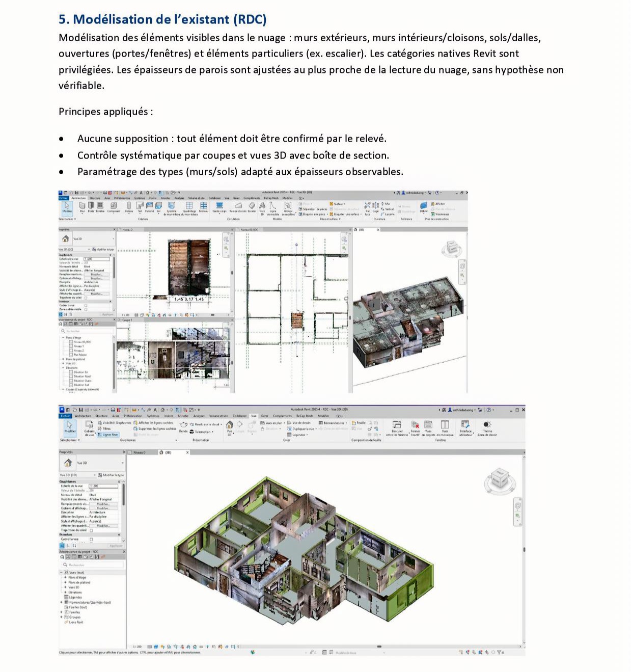Toggle Cadrer la vue checkbox in lower Properties
Viewport: 632px width, 672px height.
click(x=92, y=539)
